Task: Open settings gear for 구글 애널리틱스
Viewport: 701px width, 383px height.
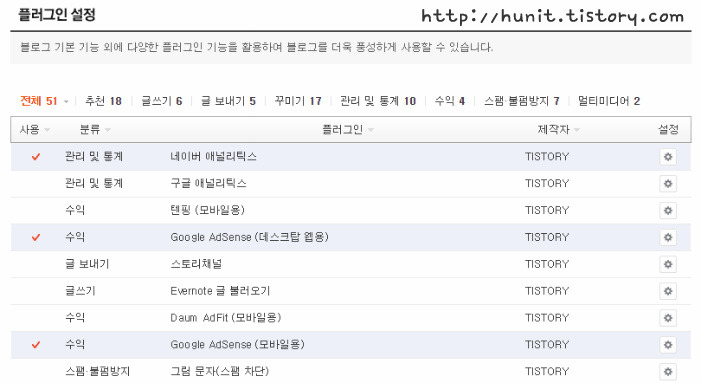Action: tap(668, 184)
